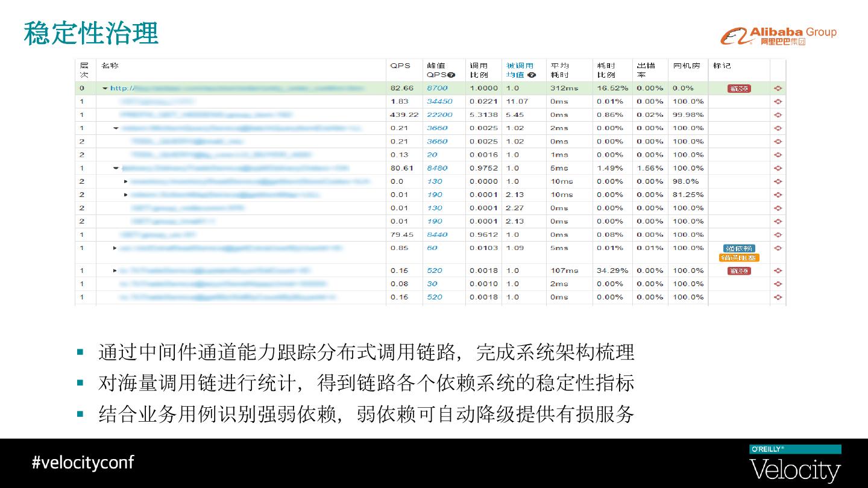Click the 34.29% time ratio cell
The height and width of the screenshot is (488, 868).
click(x=612, y=271)
